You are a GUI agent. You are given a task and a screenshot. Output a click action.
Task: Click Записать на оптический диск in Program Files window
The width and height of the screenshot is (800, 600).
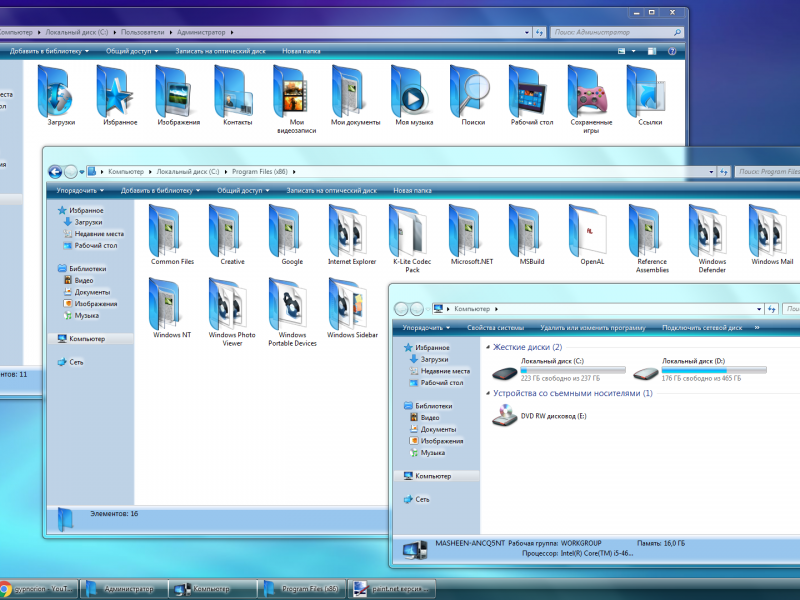tap(332, 190)
